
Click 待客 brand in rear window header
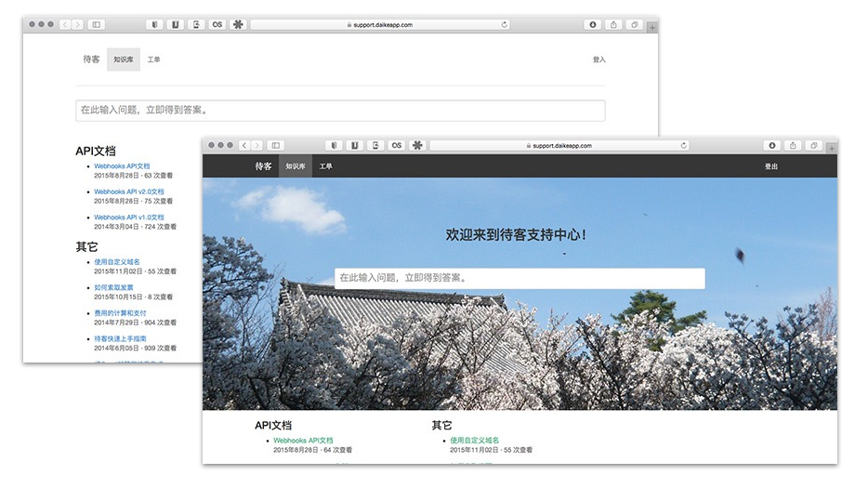tap(91, 59)
